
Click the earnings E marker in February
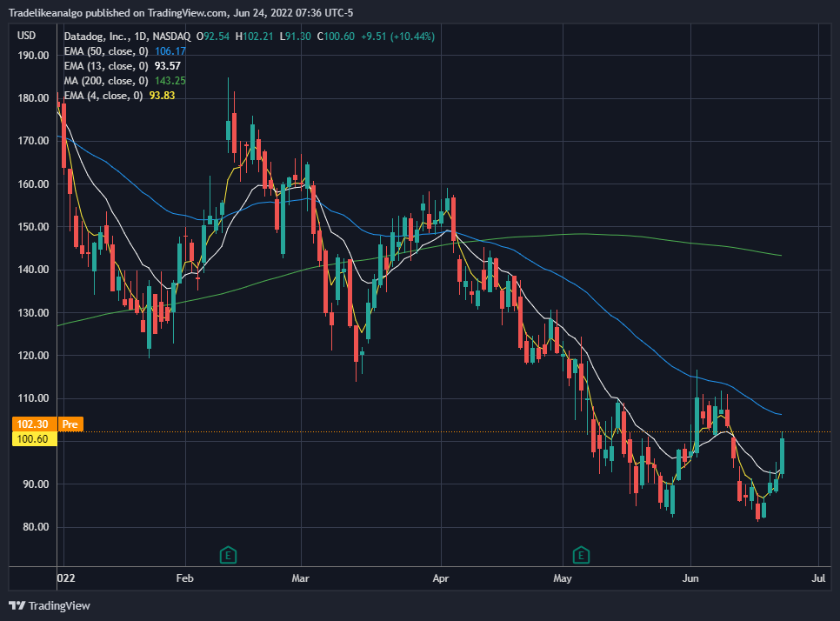pyautogui.click(x=228, y=555)
